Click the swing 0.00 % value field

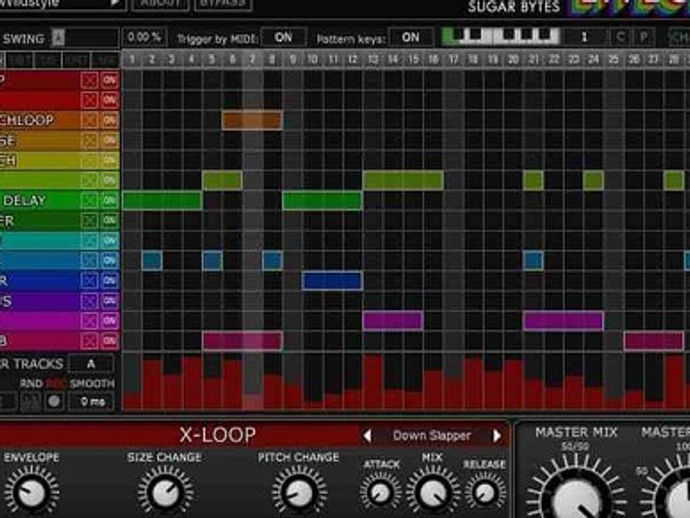click(x=144, y=37)
